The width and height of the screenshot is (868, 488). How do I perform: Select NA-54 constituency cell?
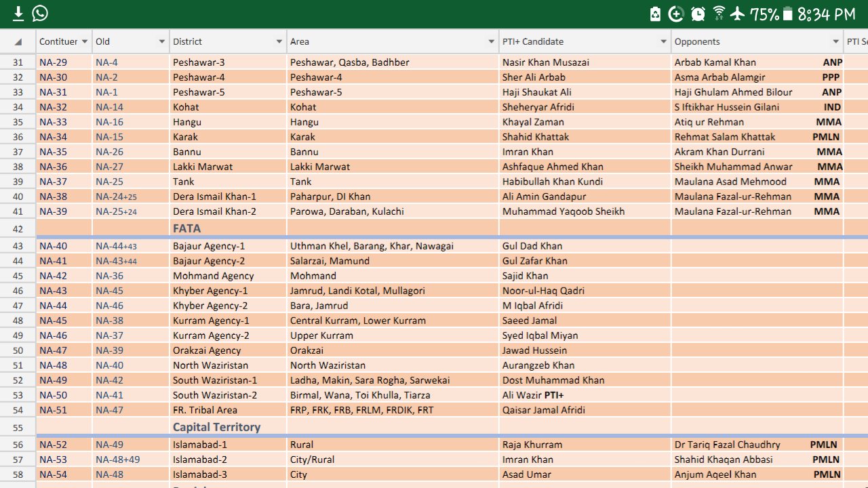click(x=64, y=474)
